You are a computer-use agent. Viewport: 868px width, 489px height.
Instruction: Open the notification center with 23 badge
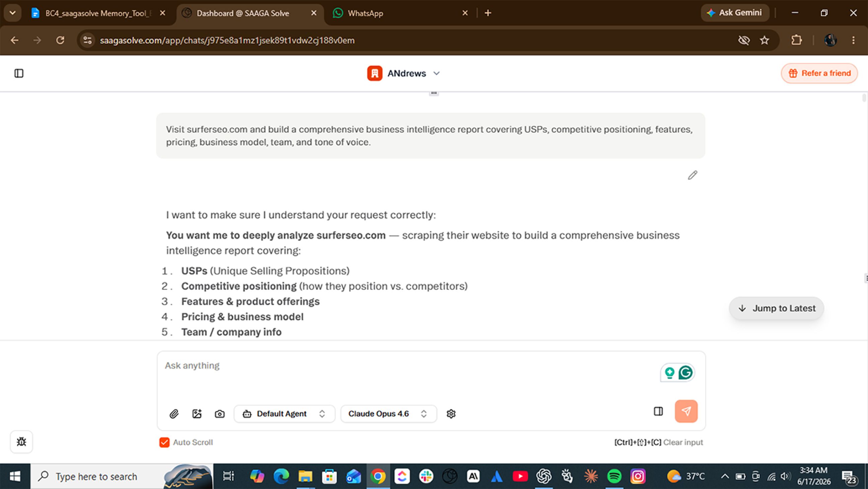pyautogui.click(x=849, y=477)
